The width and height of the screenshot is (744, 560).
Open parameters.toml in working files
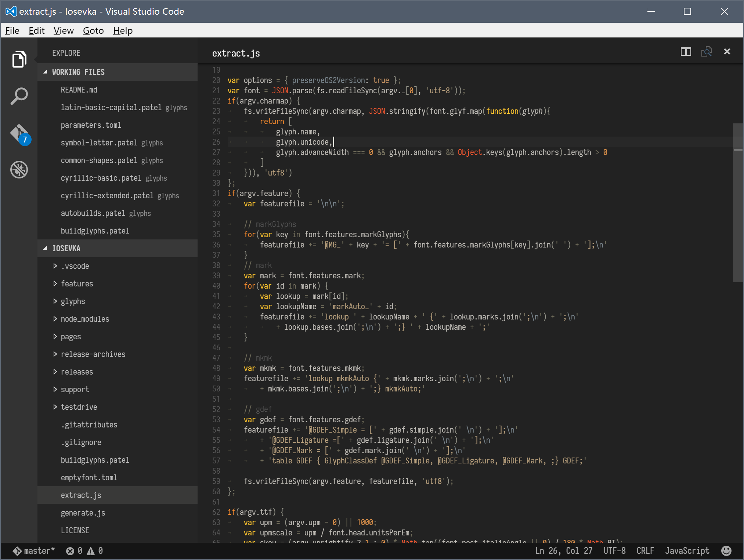tap(91, 125)
